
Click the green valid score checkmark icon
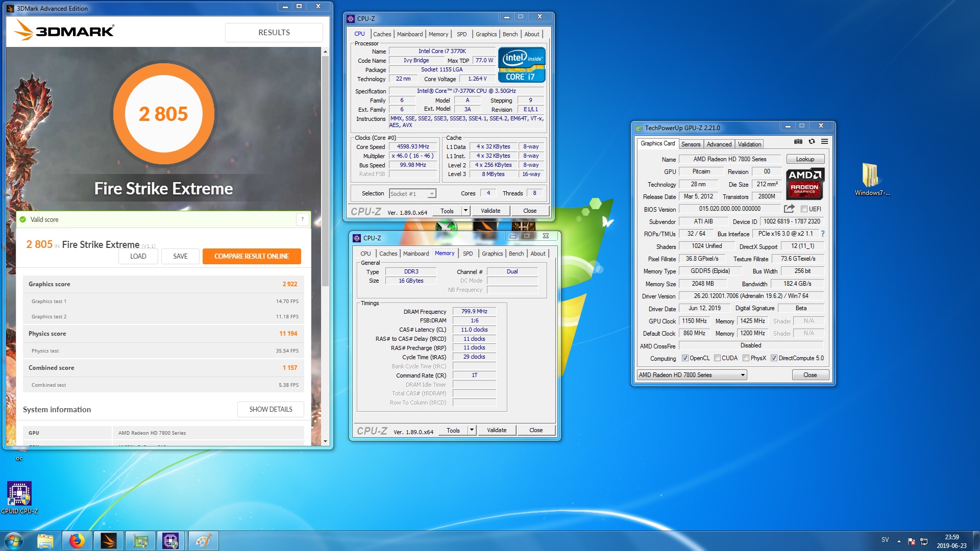pyautogui.click(x=22, y=219)
